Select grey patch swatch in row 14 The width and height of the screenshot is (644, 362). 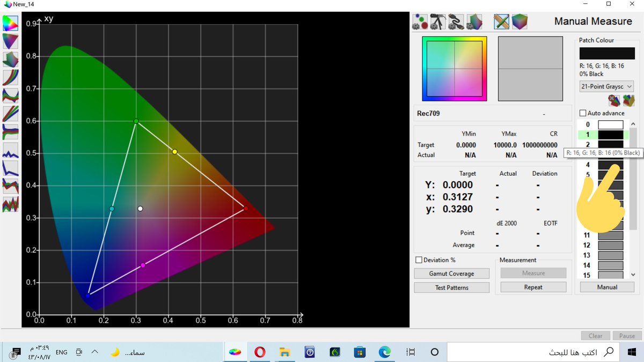611,265
